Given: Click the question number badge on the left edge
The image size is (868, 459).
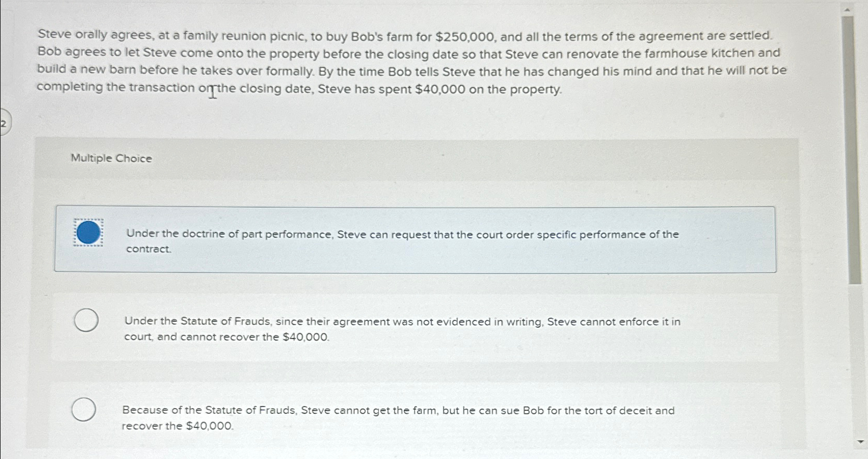Looking at the screenshot, I should click(4, 124).
